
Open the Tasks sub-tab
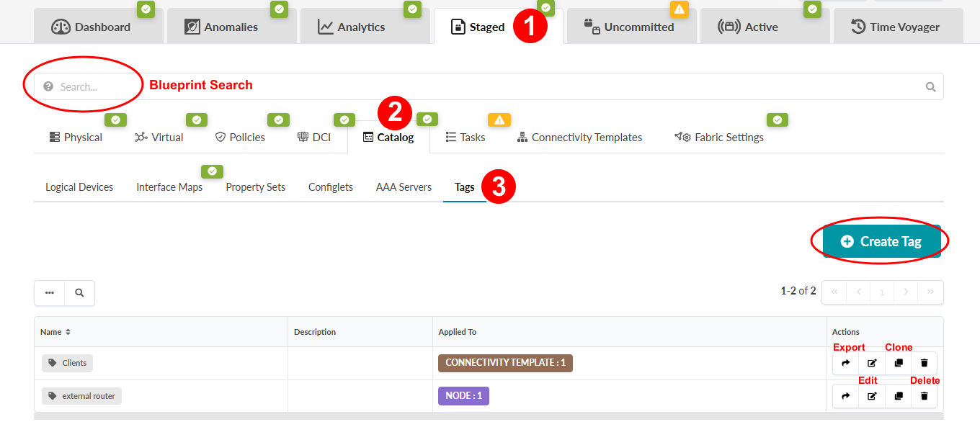click(465, 137)
